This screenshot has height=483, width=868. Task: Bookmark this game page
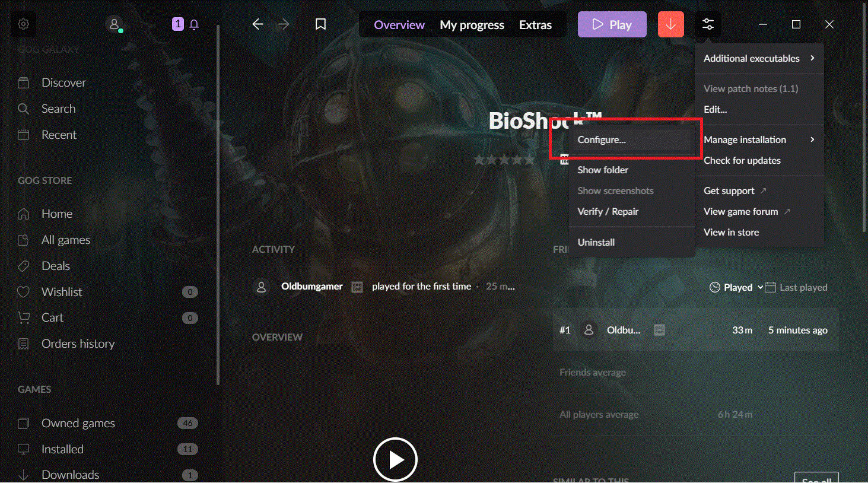click(x=321, y=24)
